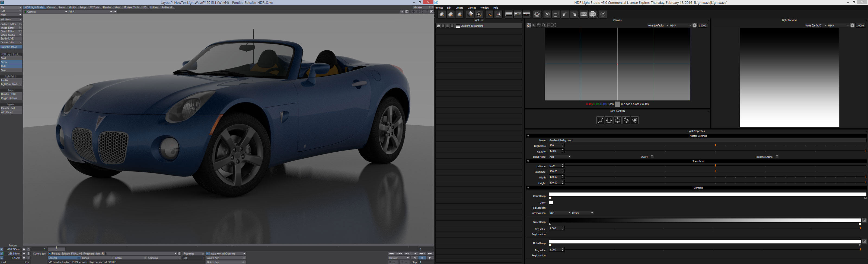This screenshot has width=868, height=264.
Task: Click the height adjust light control icon
Action: (617, 120)
